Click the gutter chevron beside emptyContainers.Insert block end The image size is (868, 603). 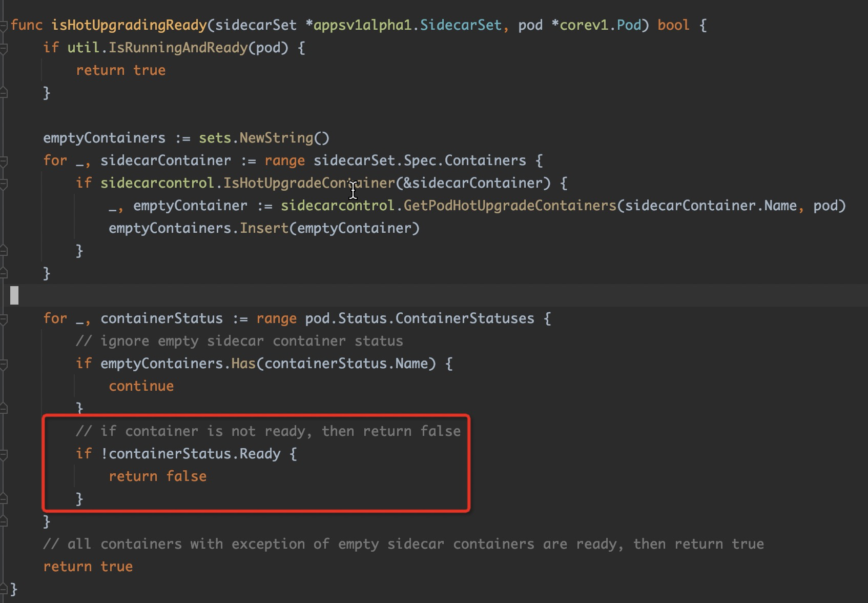click(x=4, y=251)
